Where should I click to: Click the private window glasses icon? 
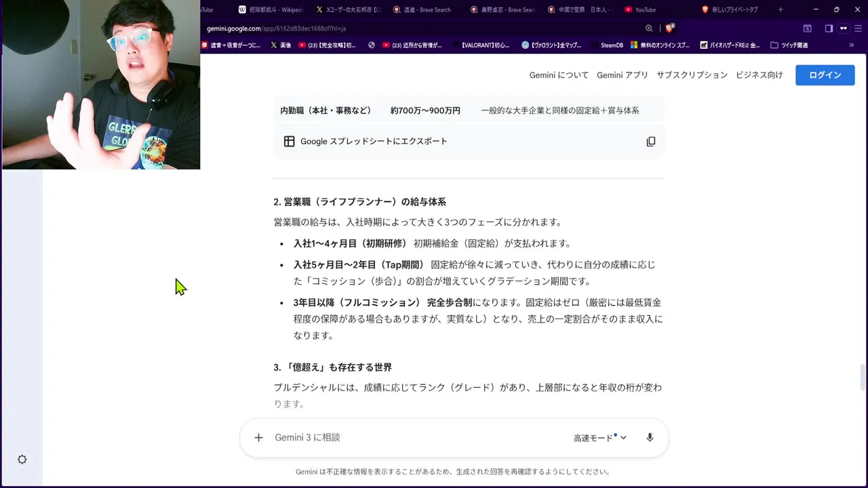pos(844,28)
